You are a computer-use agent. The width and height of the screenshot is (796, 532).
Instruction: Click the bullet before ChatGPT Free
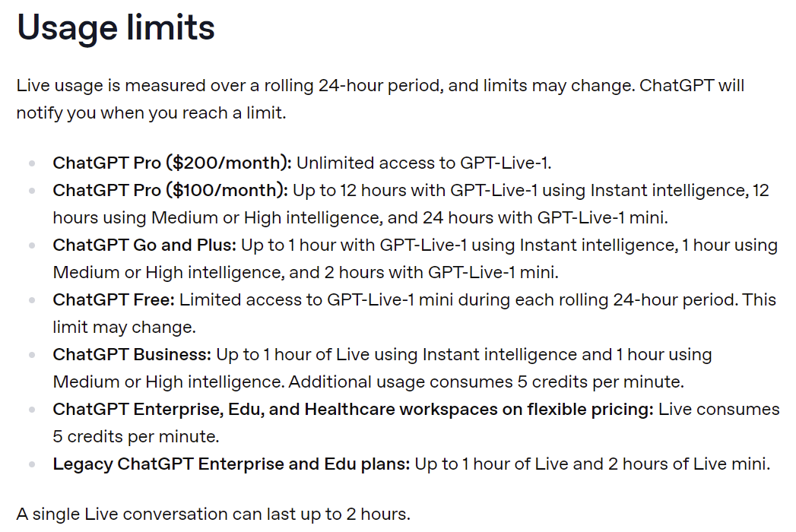point(32,300)
